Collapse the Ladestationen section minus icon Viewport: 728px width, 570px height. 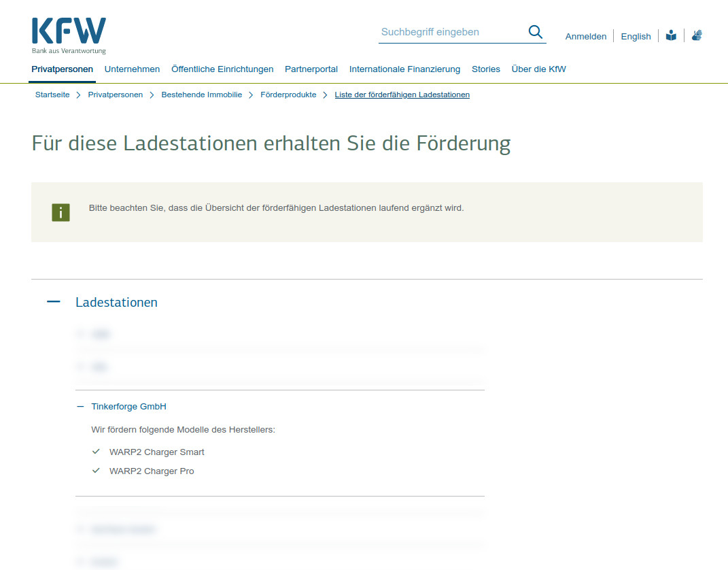click(x=54, y=302)
